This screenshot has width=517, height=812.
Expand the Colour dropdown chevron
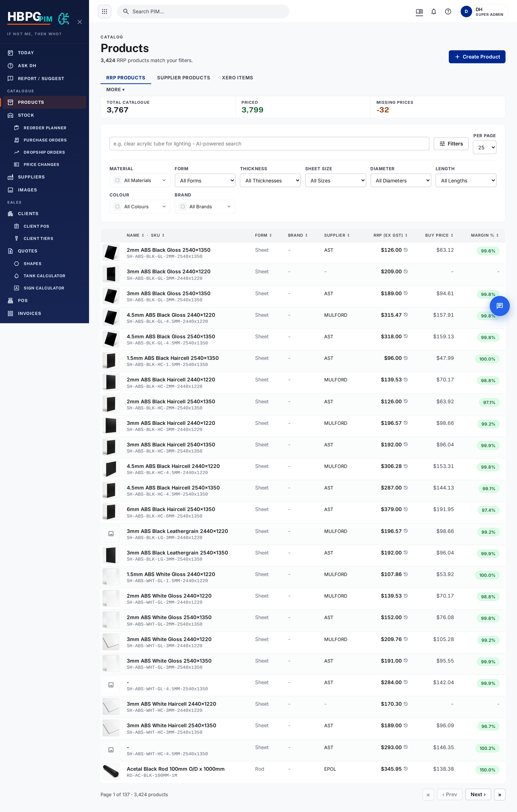(164, 206)
